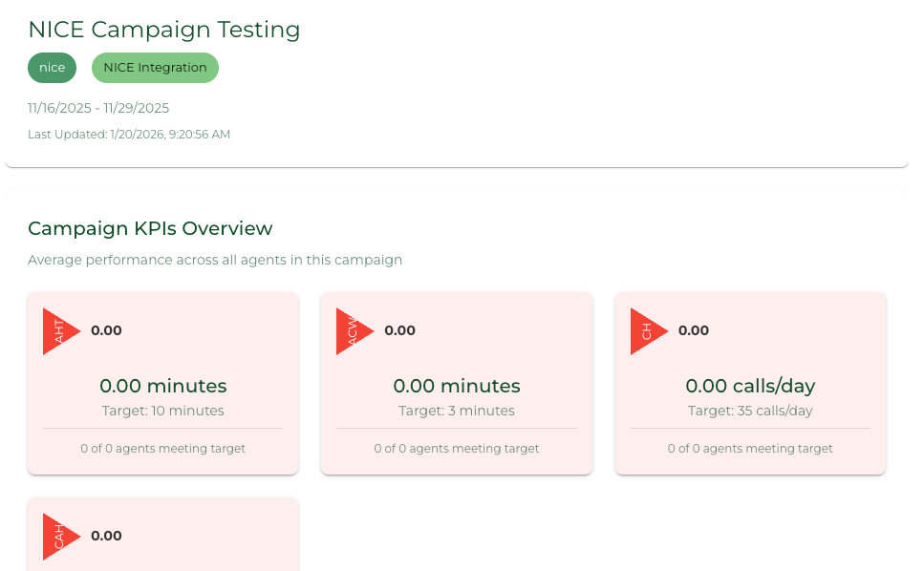
Task: Click the Target: 35 calls/day label
Action: pos(750,411)
